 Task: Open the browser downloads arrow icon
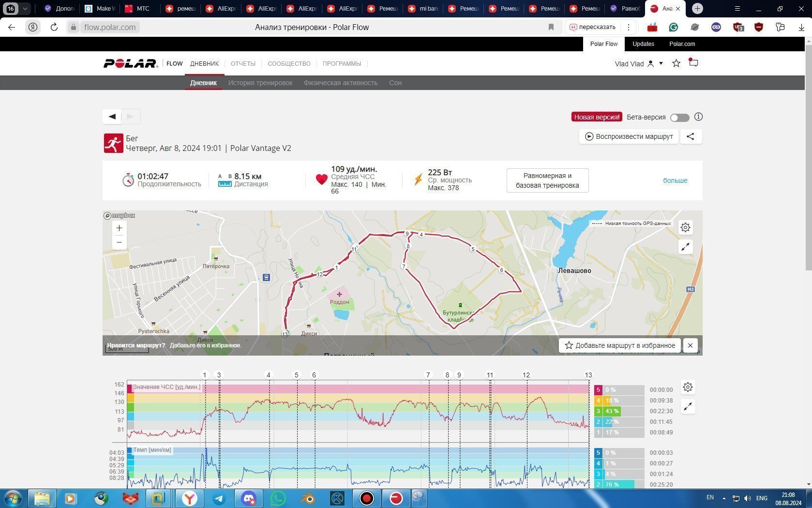[x=801, y=27]
